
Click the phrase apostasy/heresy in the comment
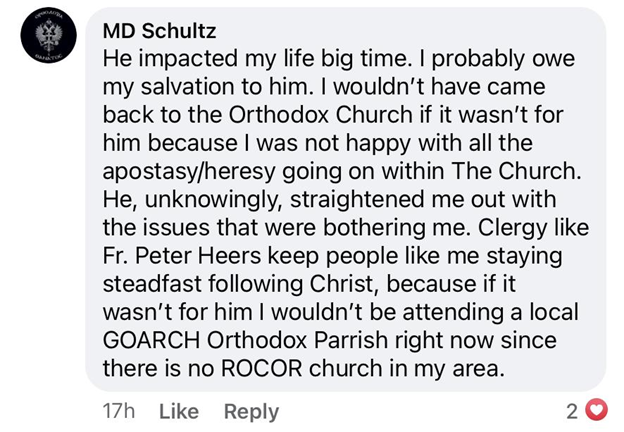(x=189, y=172)
